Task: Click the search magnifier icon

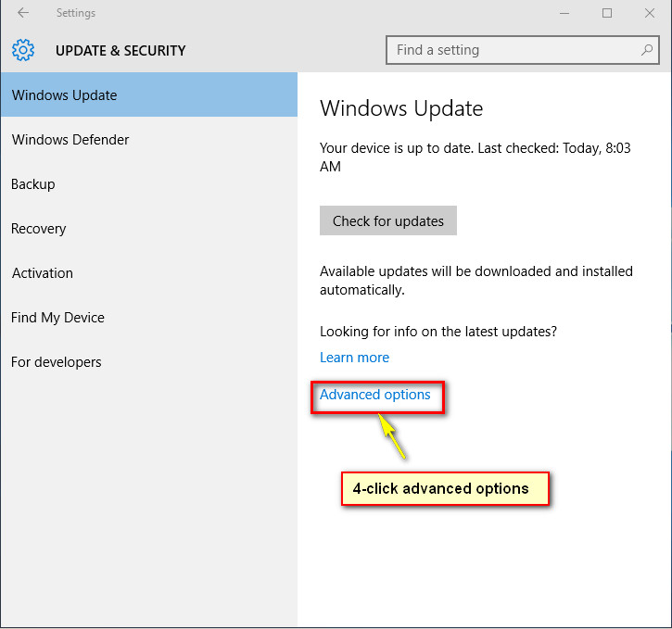Action: [647, 50]
